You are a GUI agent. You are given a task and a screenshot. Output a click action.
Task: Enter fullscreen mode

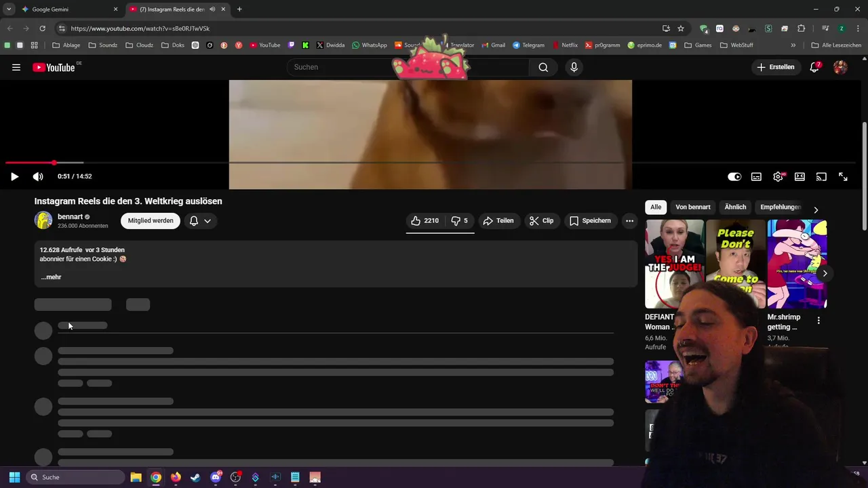tap(843, 176)
